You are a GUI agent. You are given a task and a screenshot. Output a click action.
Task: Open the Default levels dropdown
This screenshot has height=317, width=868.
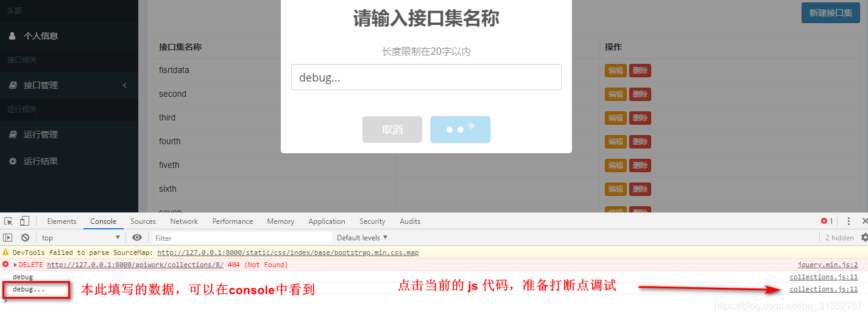[x=362, y=238]
